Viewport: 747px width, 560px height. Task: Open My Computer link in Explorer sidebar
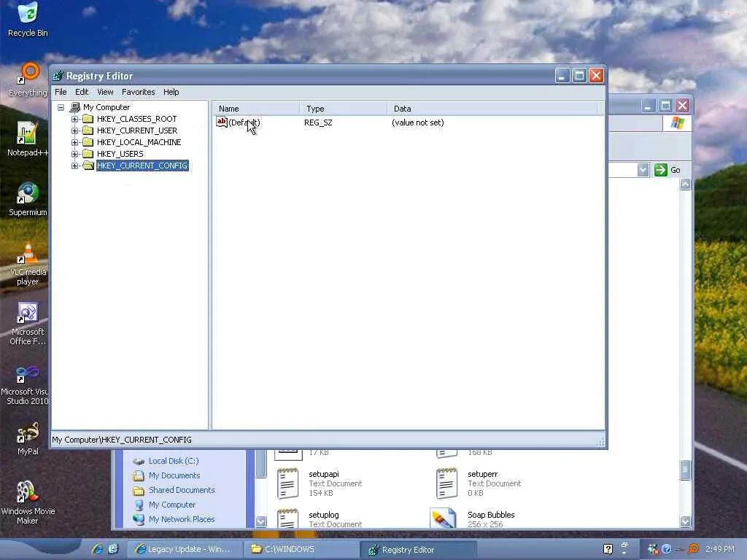(172, 505)
